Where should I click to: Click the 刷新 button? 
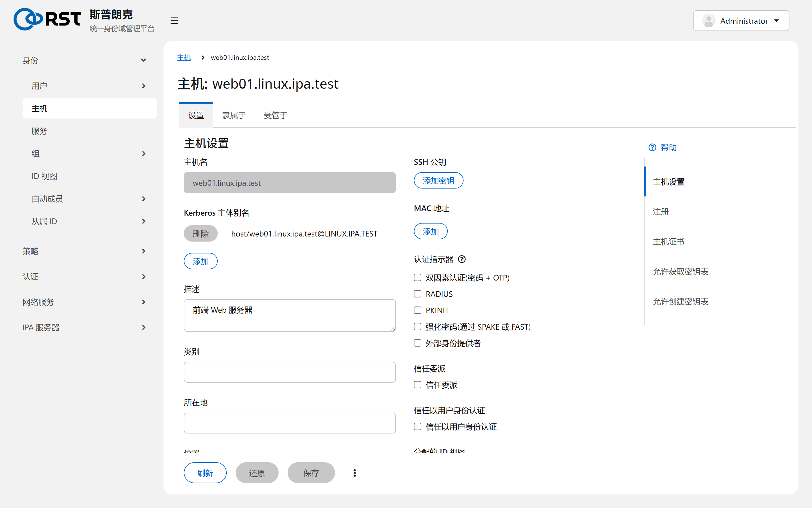point(205,473)
